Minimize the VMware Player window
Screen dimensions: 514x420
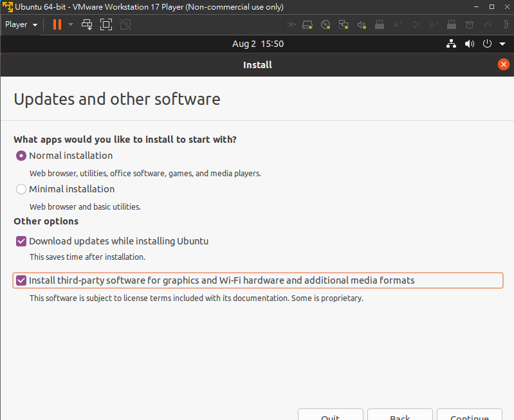(x=476, y=7)
